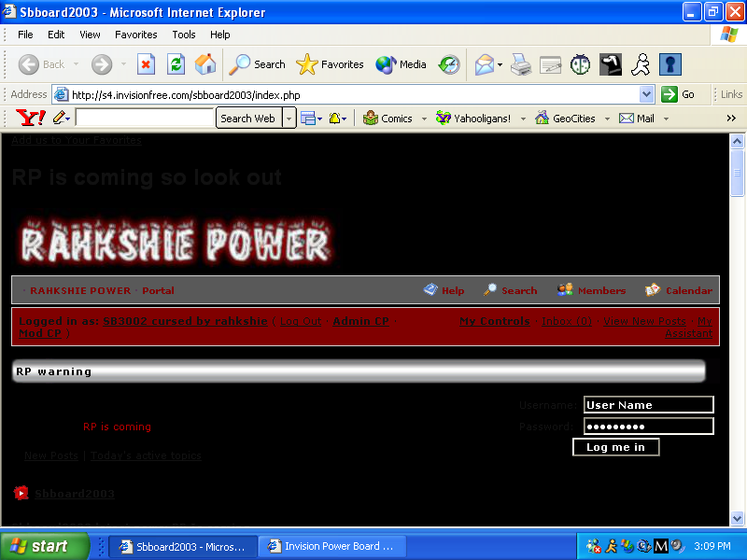Click the forum Search link
The height and width of the screenshot is (560, 747).
click(510, 290)
